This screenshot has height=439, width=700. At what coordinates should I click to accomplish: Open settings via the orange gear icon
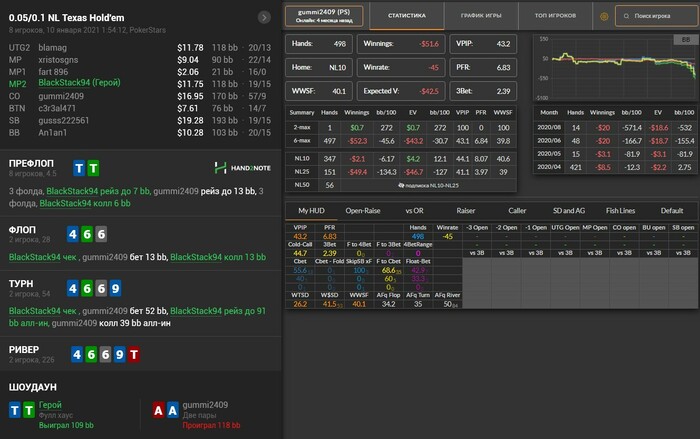coord(604,16)
